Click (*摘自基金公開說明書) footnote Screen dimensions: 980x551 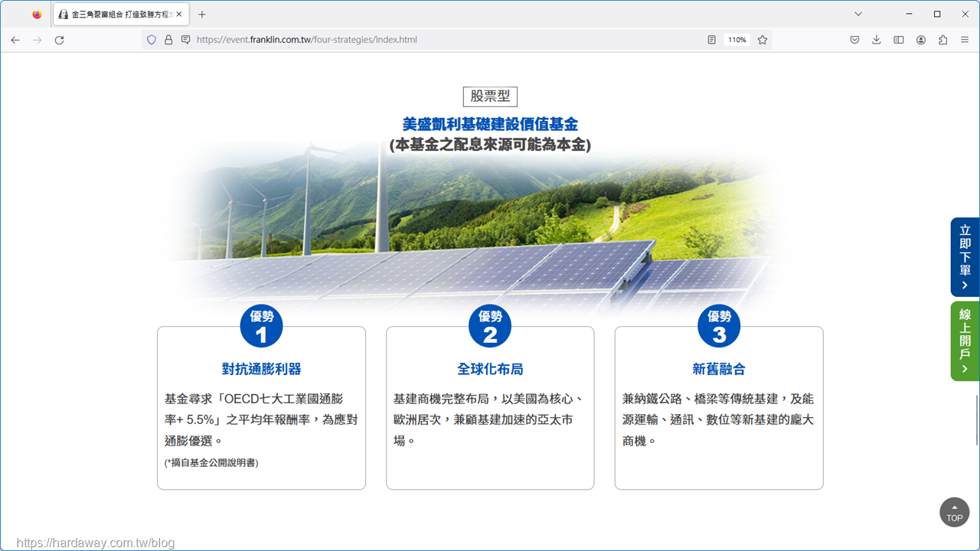(x=211, y=463)
